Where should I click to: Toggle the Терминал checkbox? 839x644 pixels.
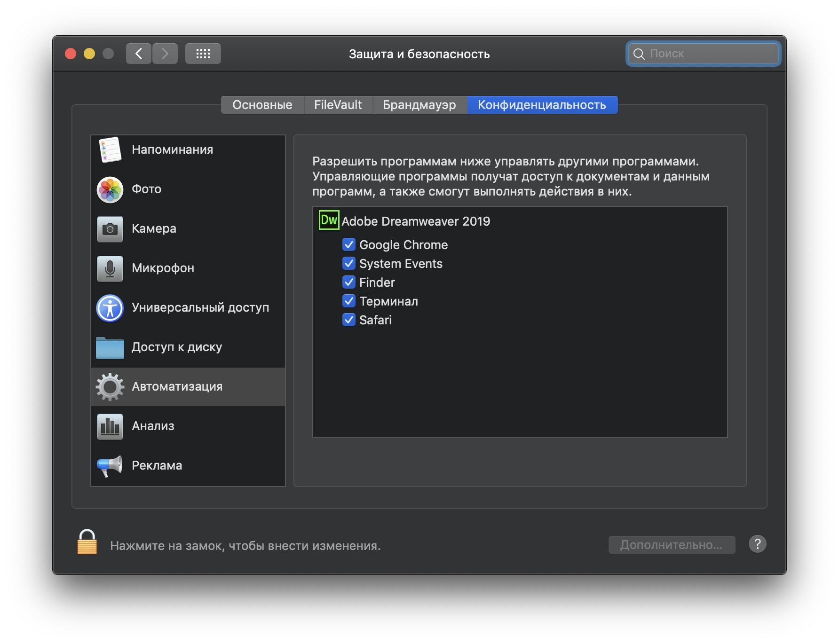click(x=349, y=301)
